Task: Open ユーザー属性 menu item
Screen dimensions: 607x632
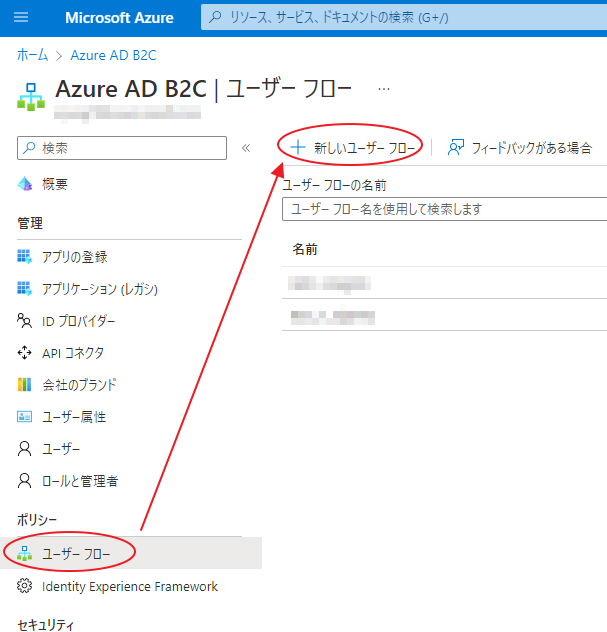Action: pyautogui.click(x=74, y=417)
